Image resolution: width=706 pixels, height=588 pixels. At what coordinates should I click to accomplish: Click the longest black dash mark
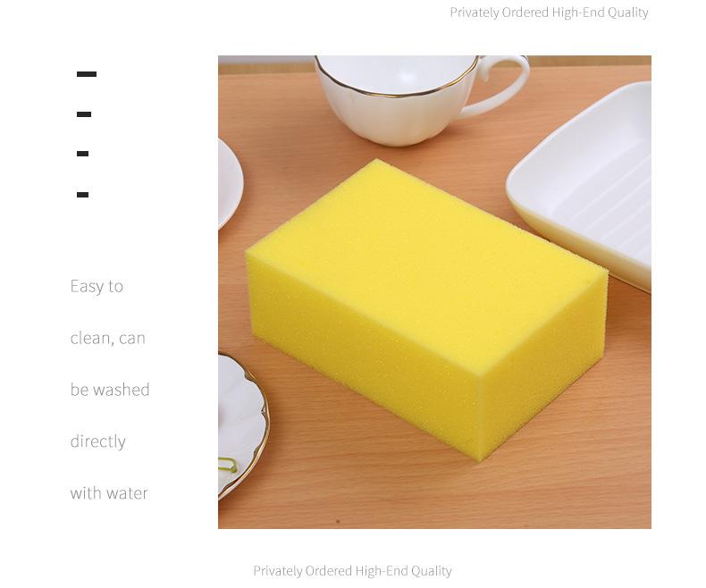(x=87, y=74)
